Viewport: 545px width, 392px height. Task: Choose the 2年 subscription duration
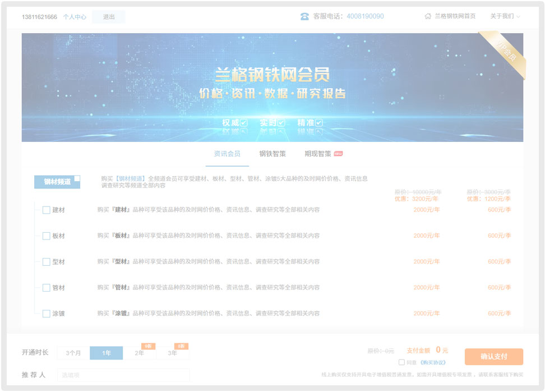coord(139,353)
